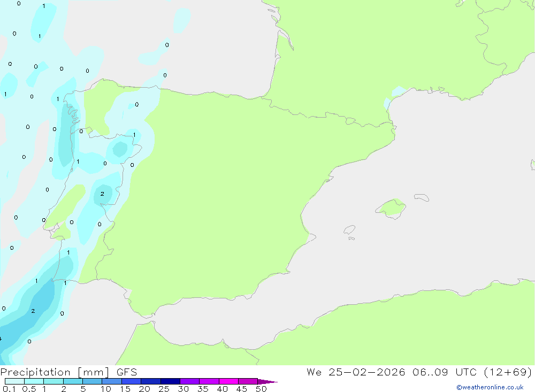Viewport: 535px width, 392px height.
Task: Click the above-50 arrow tip of legend
Action: (x=268, y=382)
